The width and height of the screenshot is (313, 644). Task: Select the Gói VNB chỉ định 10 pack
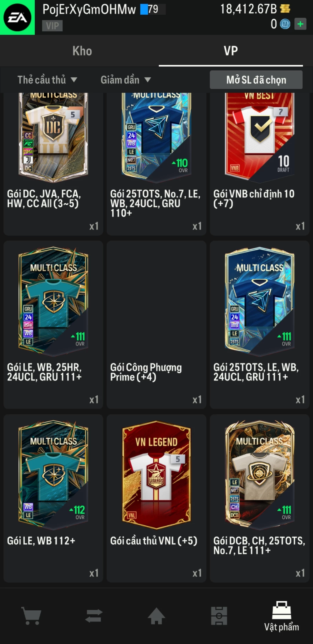click(260, 164)
